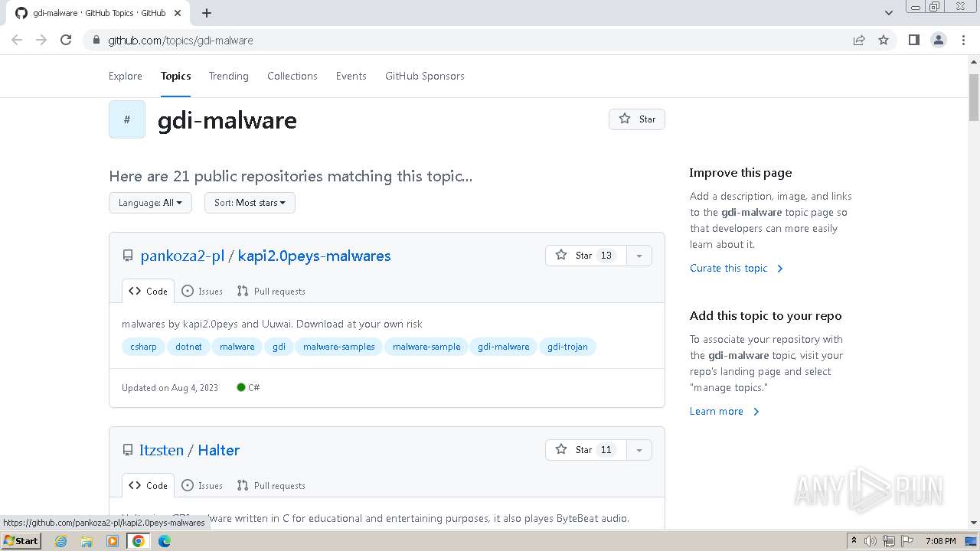This screenshot has height=551, width=980.
Task: Open Issues for the Halter repository
Action: (x=202, y=485)
